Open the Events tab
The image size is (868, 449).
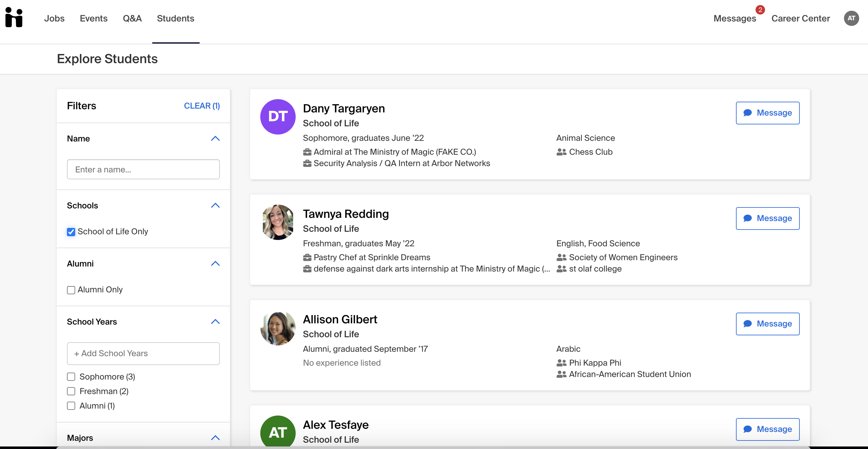point(93,19)
